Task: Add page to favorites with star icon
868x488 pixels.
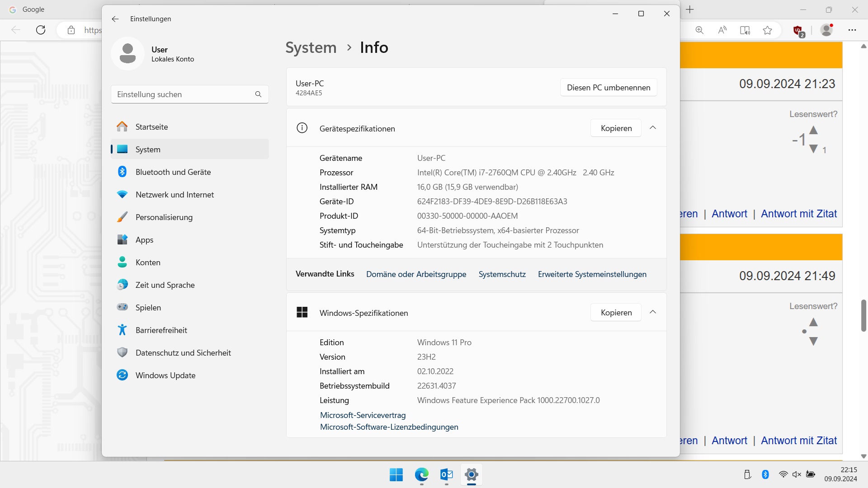Action: pyautogui.click(x=768, y=30)
